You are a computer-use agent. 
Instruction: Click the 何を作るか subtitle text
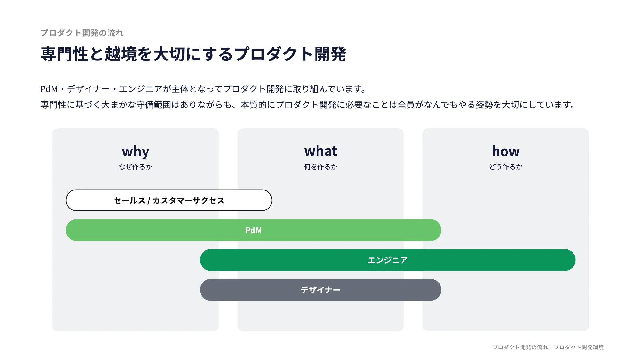(x=321, y=167)
